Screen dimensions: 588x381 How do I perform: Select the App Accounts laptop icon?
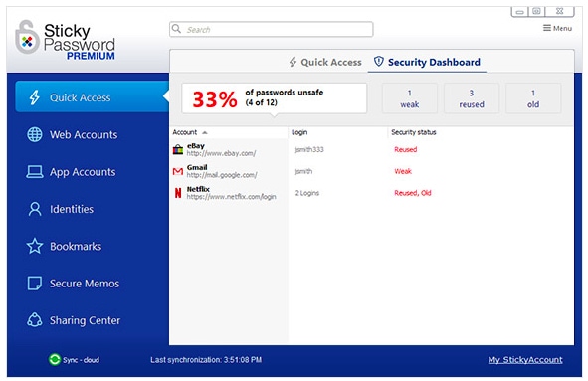click(x=35, y=172)
